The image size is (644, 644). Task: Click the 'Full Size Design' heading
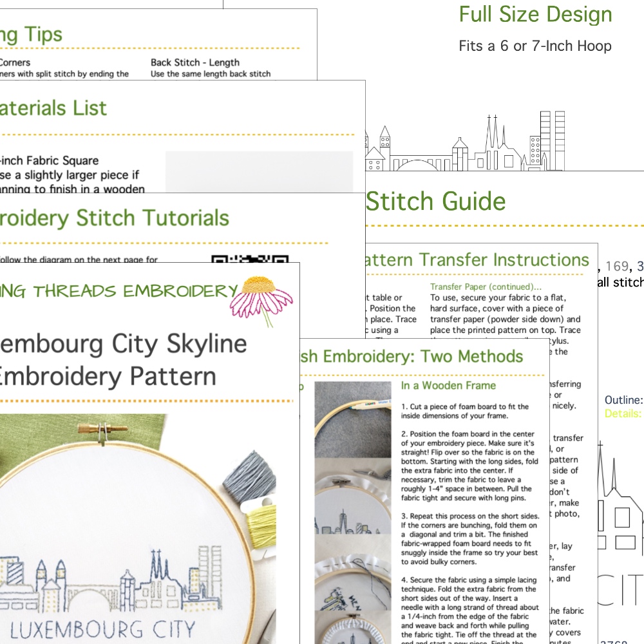[535, 14]
